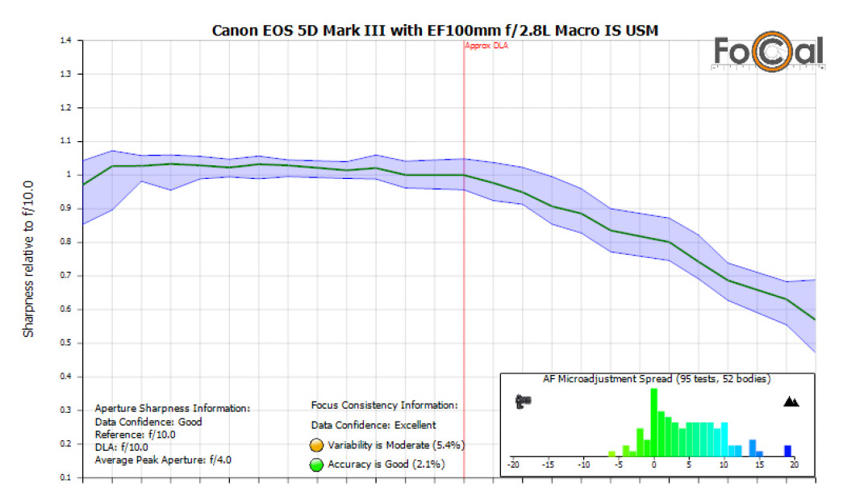Viewport: 868px width, 487px height.
Task: Click the 'Accuracy is Good (2.1%)' text
Action: tap(386, 464)
